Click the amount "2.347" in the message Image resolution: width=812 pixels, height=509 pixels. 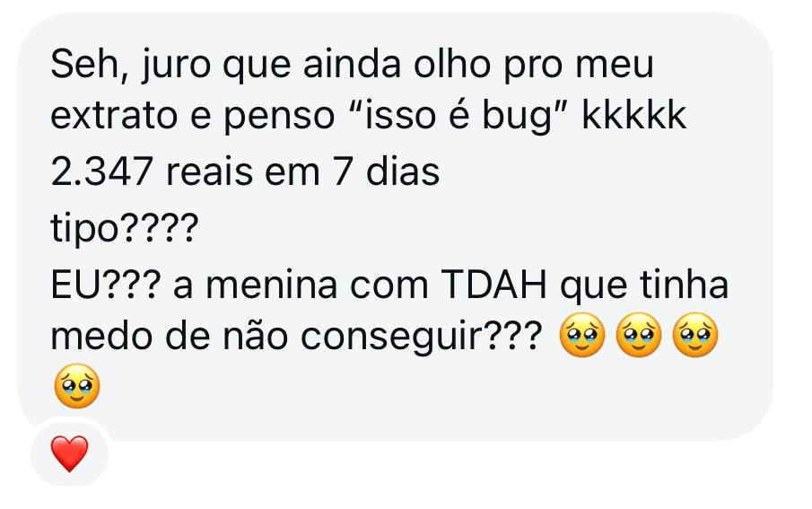101,171
